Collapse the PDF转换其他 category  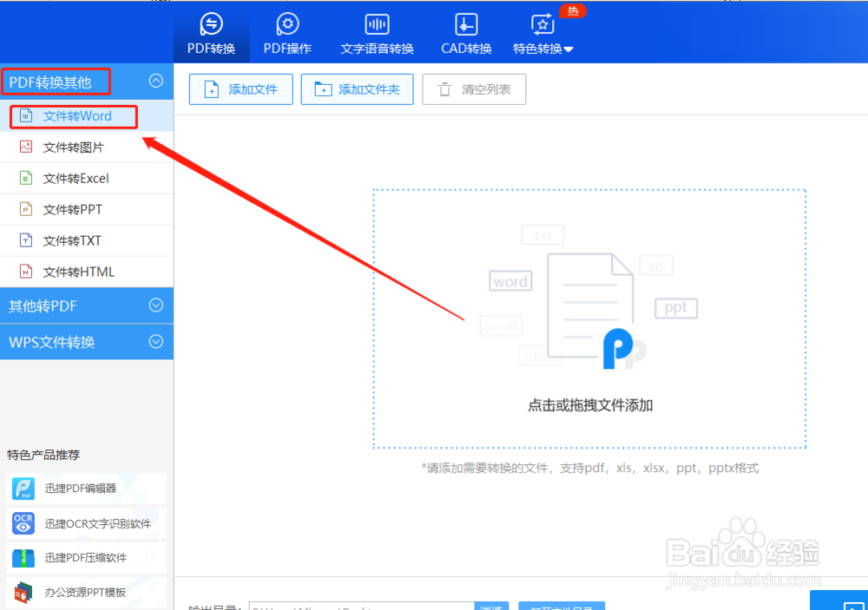[155, 81]
